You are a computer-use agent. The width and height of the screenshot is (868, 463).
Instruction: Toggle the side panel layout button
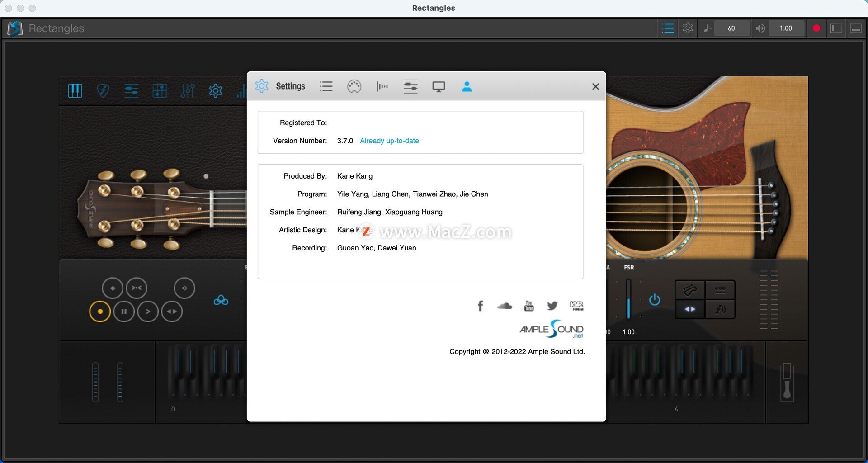pos(836,28)
